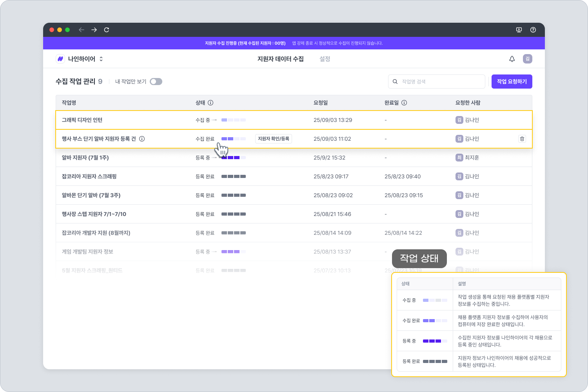Expand the 나인하이어 workspace switcher
The image size is (588, 392).
101,59
